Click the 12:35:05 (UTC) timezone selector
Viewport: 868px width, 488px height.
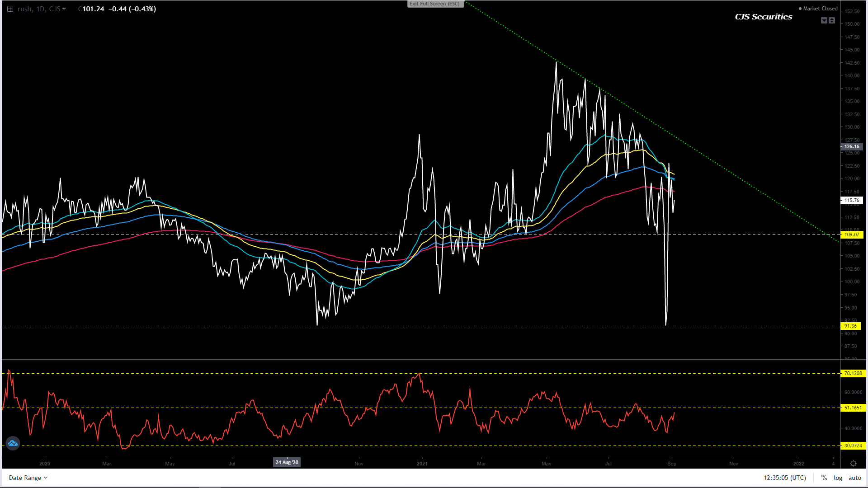[784, 478]
